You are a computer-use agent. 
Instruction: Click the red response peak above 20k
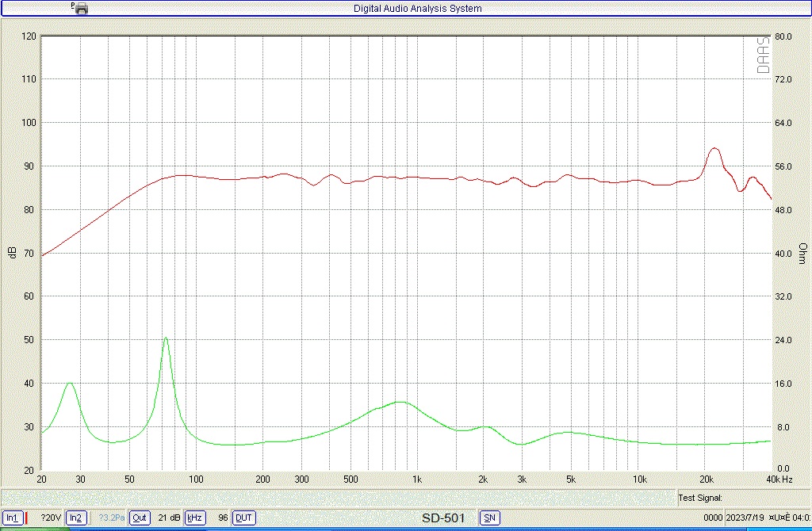(714, 148)
